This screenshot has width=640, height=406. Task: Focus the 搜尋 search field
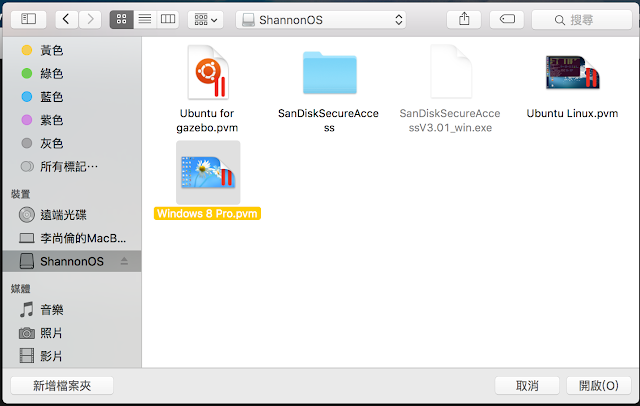coord(582,19)
